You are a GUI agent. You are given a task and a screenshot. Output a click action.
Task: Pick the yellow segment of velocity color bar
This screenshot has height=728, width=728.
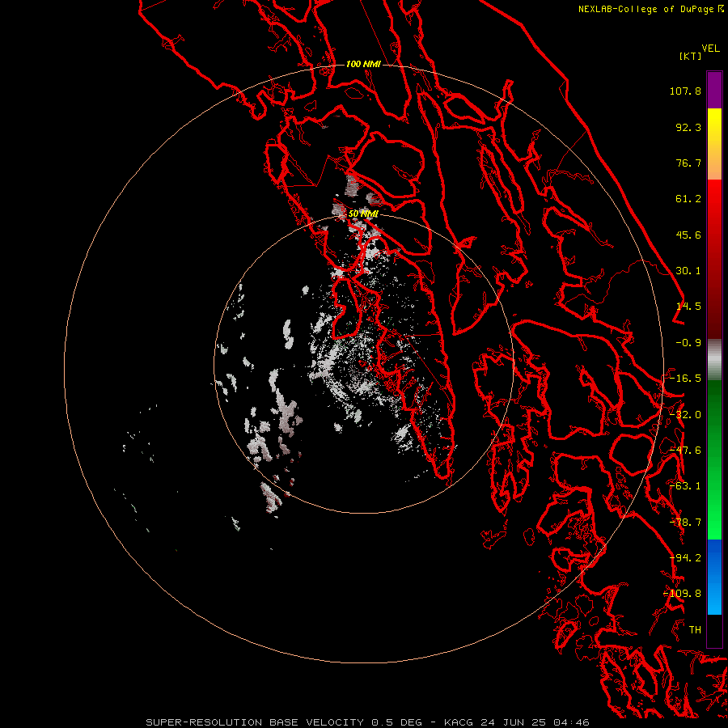pos(714,123)
